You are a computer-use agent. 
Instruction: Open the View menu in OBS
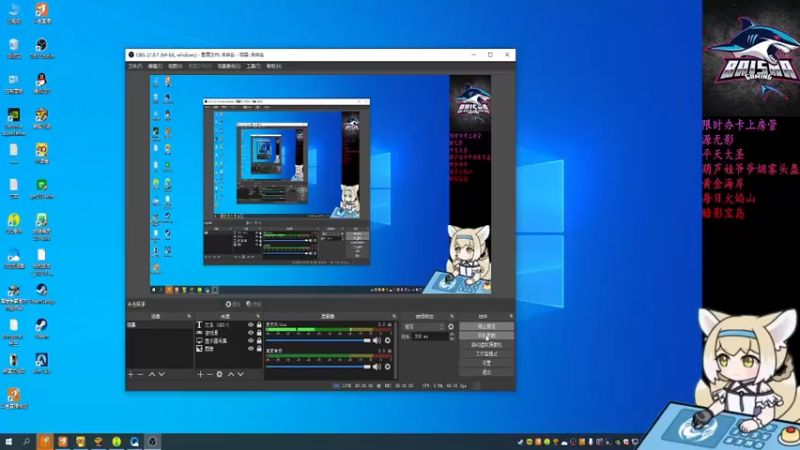(x=175, y=66)
